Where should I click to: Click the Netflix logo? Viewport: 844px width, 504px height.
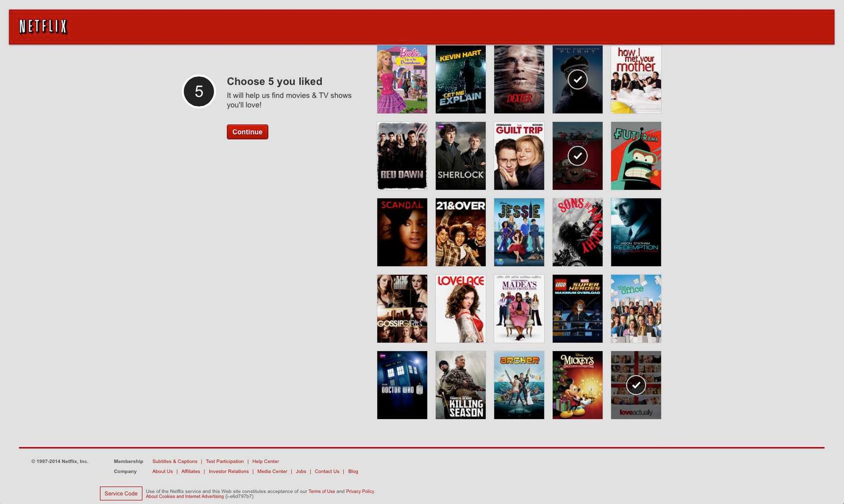pyautogui.click(x=43, y=26)
